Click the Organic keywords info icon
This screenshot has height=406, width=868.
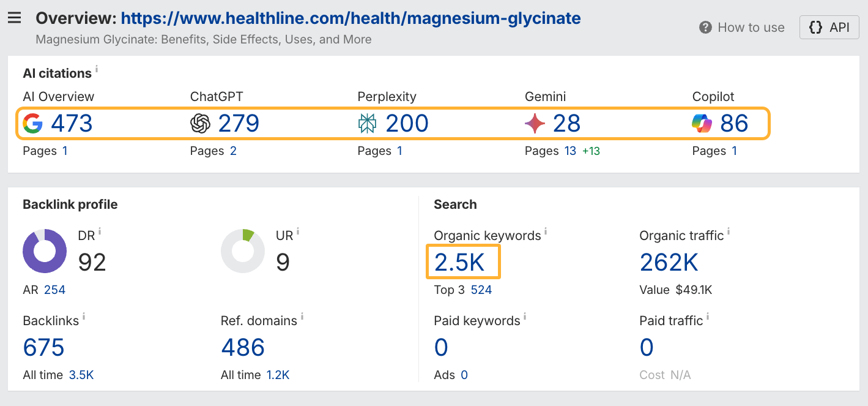tap(545, 231)
